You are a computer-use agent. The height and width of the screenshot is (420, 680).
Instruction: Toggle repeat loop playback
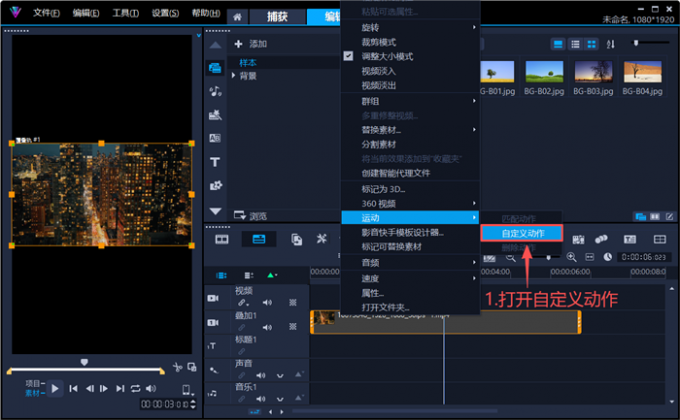(x=135, y=389)
